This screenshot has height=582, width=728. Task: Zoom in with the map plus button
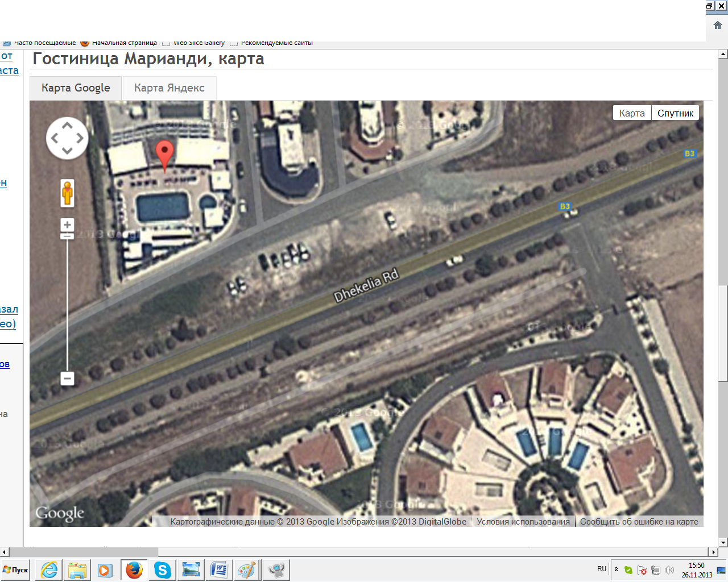point(67,225)
